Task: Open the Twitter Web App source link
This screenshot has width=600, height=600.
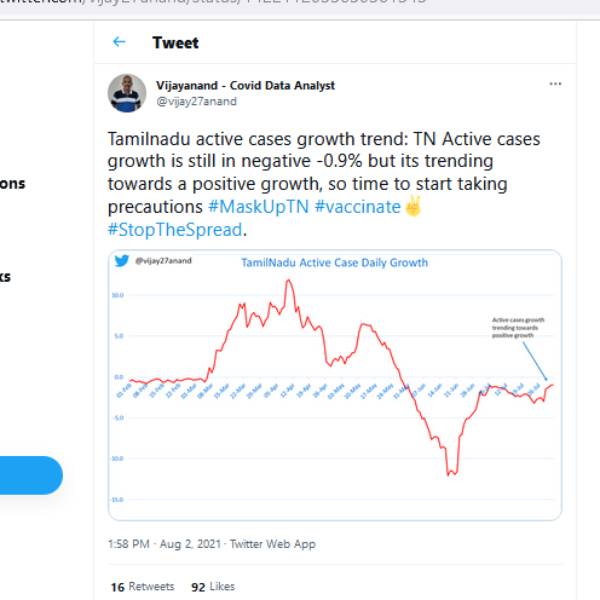Action: click(273, 544)
